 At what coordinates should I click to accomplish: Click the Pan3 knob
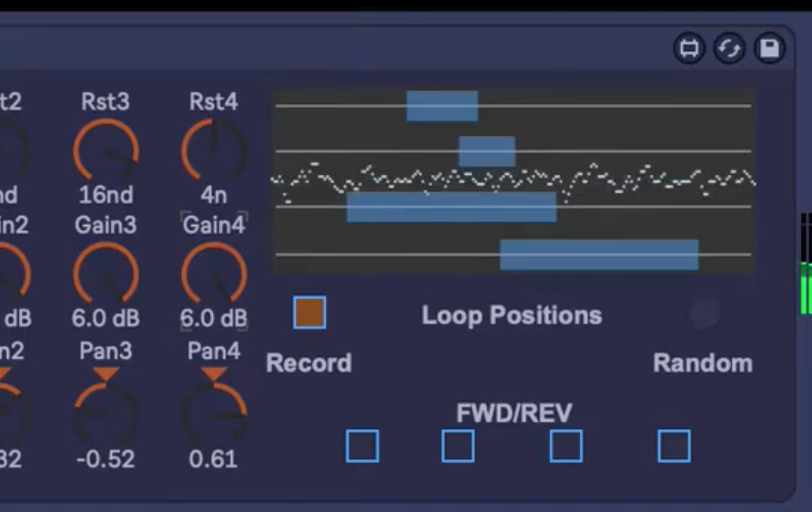106,414
